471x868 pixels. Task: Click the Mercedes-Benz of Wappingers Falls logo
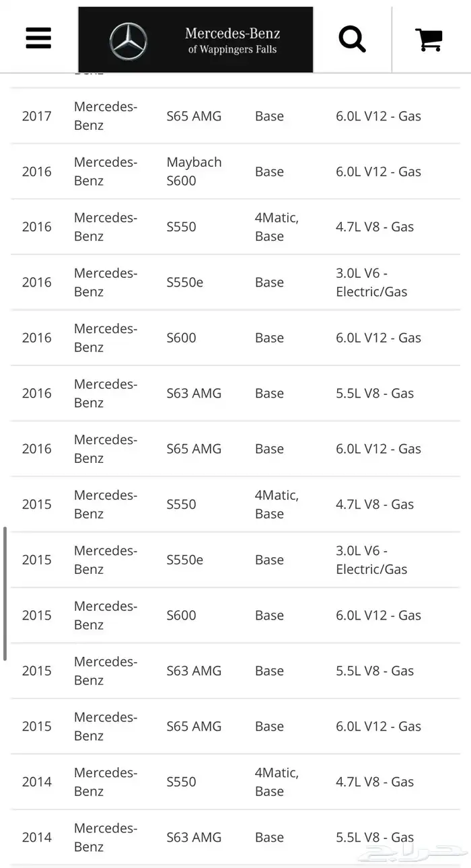(x=196, y=40)
